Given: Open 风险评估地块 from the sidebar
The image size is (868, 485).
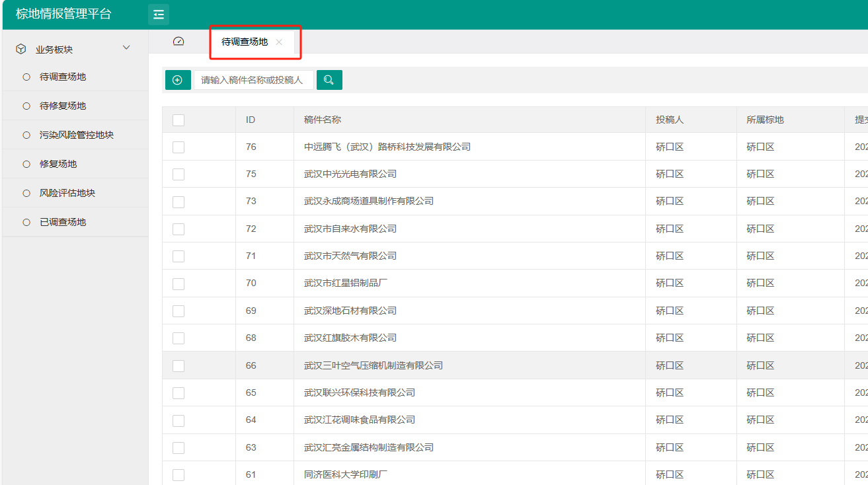Looking at the screenshot, I should (x=67, y=193).
